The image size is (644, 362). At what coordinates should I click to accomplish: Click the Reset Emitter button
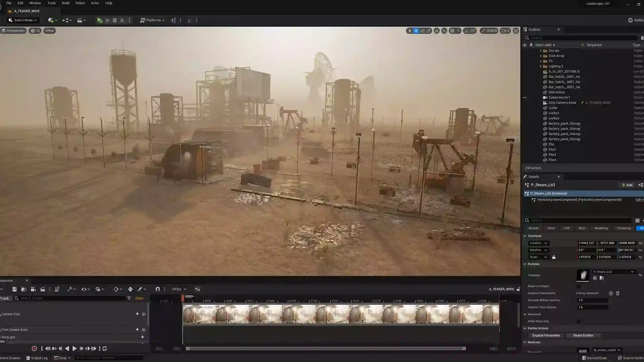pos(583,335)
